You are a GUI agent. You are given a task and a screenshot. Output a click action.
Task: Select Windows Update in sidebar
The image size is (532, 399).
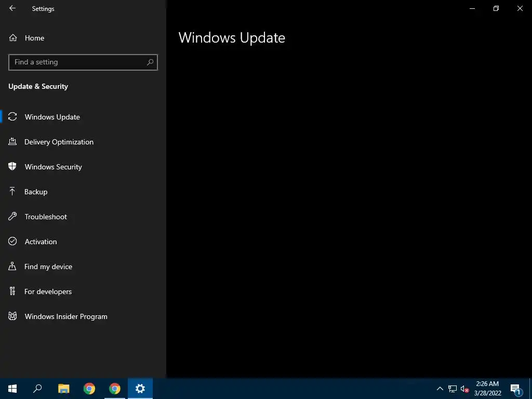tap(83, 117)
